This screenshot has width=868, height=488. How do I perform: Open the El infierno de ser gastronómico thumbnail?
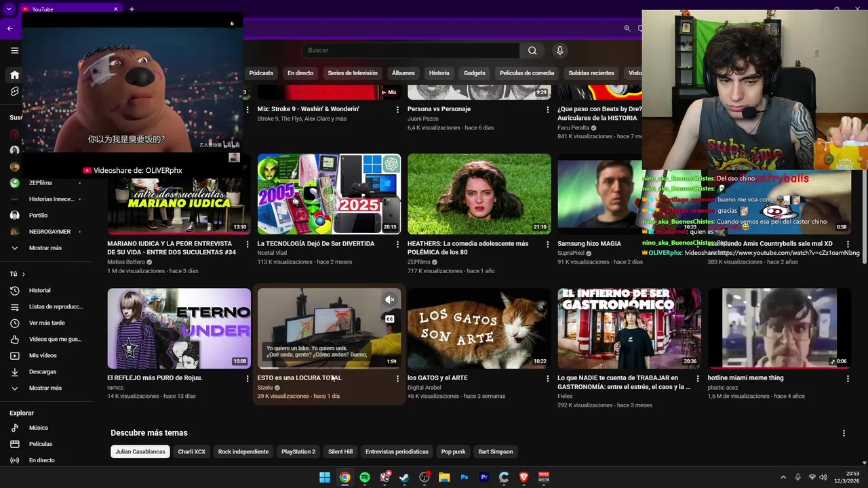pos(629,329)
